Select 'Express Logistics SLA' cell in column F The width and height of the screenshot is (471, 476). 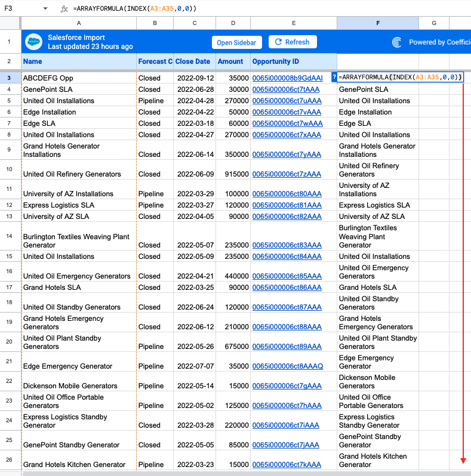(378, 205)
